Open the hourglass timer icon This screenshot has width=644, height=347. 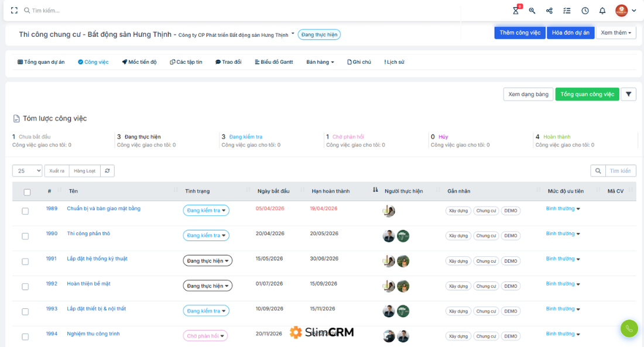tap(516, 11)
